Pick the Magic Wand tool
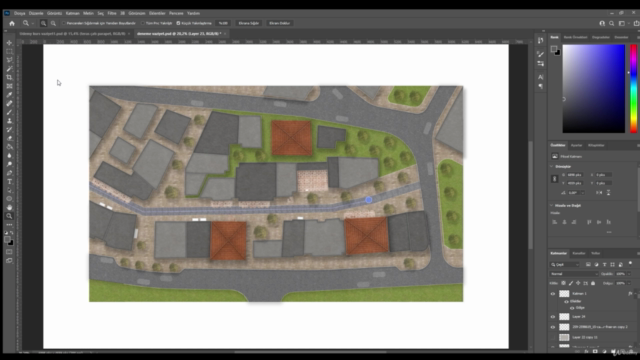Image resolution: width=640 pixels, height=360 pixels. coord(9,69)
